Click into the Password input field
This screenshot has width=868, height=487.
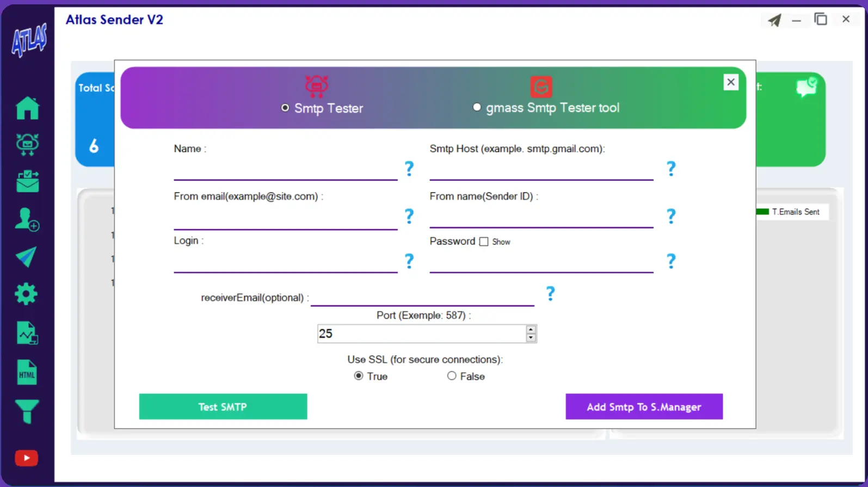pyautogui.click(x=541, y=262)
